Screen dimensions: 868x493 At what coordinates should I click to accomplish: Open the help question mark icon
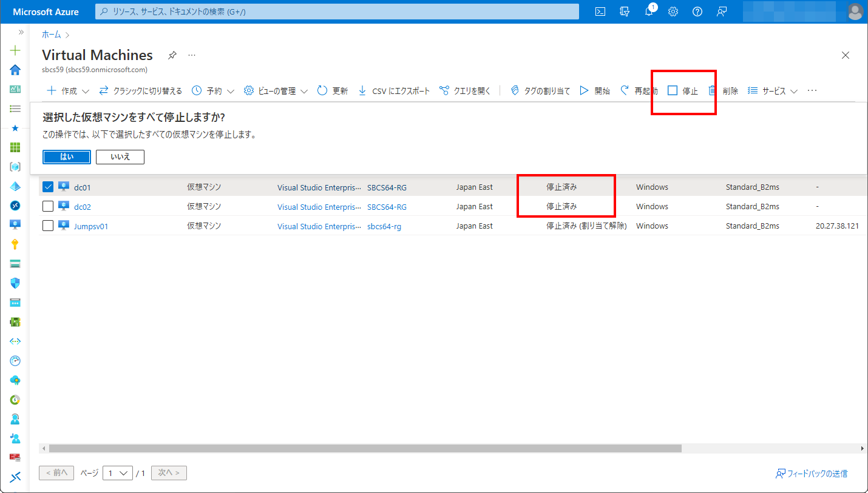click(697, 12)
